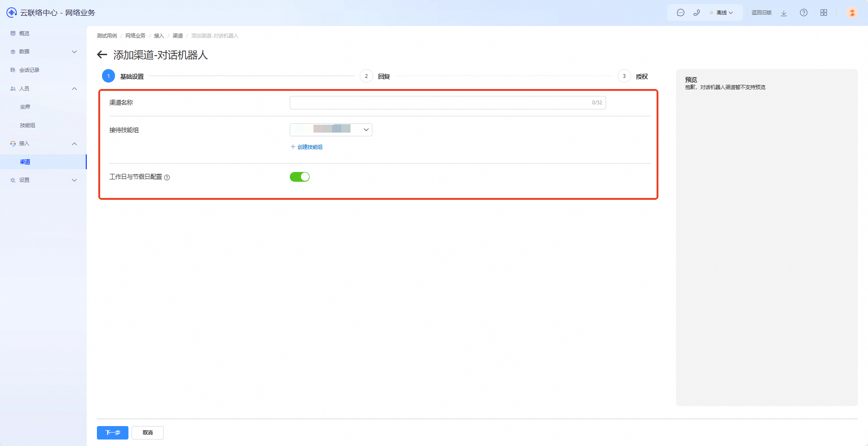Image resolution: width=868 pixels, height=446 pixels.
Task: Open 会话记录 in the sidebar
Action: coord(29,70)
